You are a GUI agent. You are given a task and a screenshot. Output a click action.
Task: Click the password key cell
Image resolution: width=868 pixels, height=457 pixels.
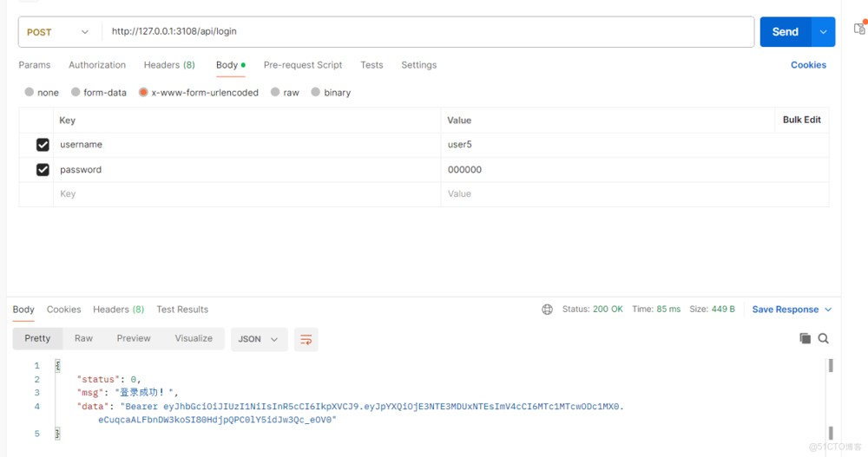pyautogui.click(x=247, y=169)
